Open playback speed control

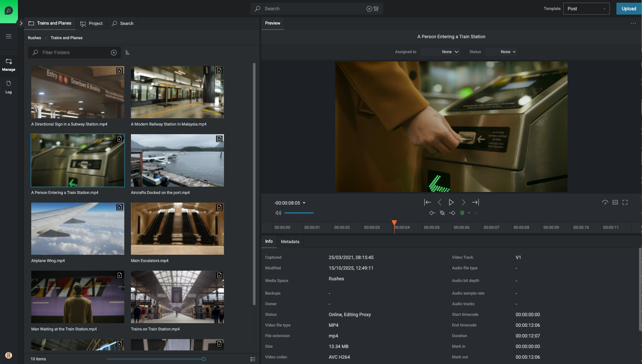(x=605, y=202)
